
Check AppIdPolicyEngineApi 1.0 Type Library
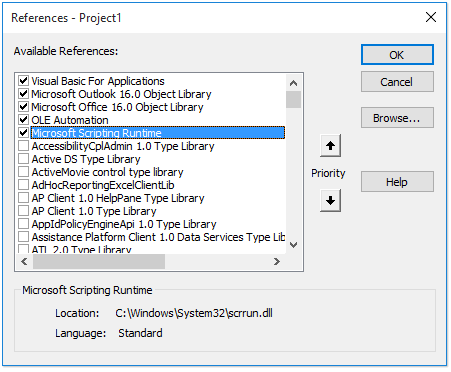tap(23, 224)
